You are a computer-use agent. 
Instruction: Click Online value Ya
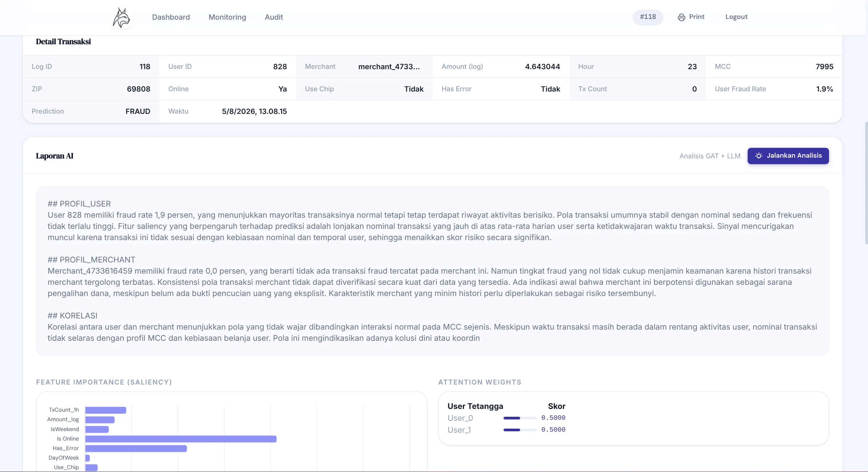(x=282, y=89)
